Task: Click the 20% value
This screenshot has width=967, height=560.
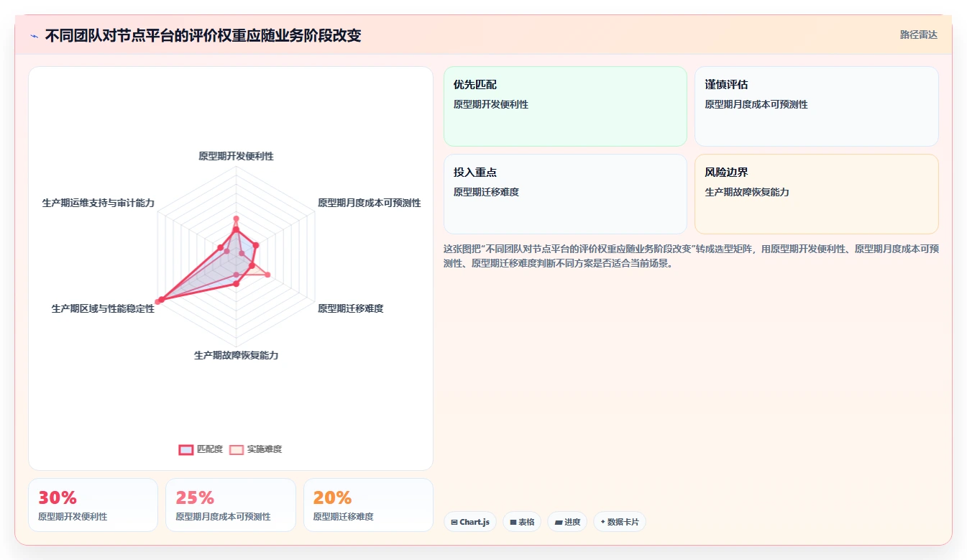Action: [x=332, y=497]
